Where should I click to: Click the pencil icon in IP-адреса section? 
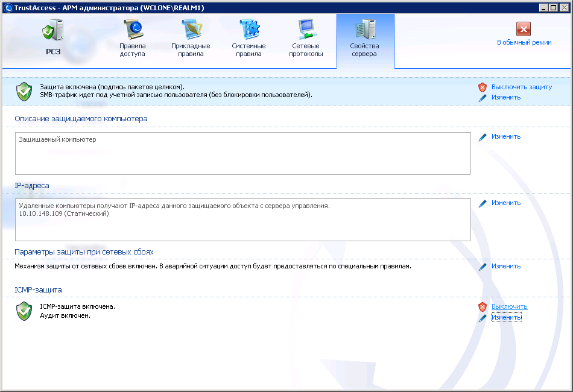point(483,203)
